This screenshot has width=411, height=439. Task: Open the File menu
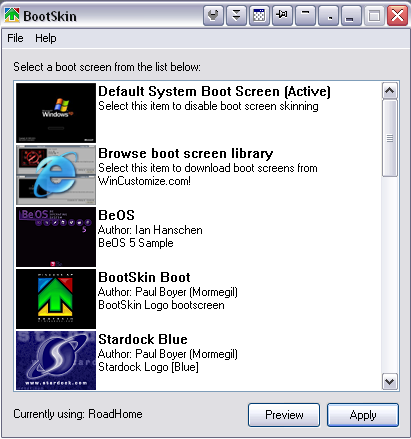pos(15,38)
